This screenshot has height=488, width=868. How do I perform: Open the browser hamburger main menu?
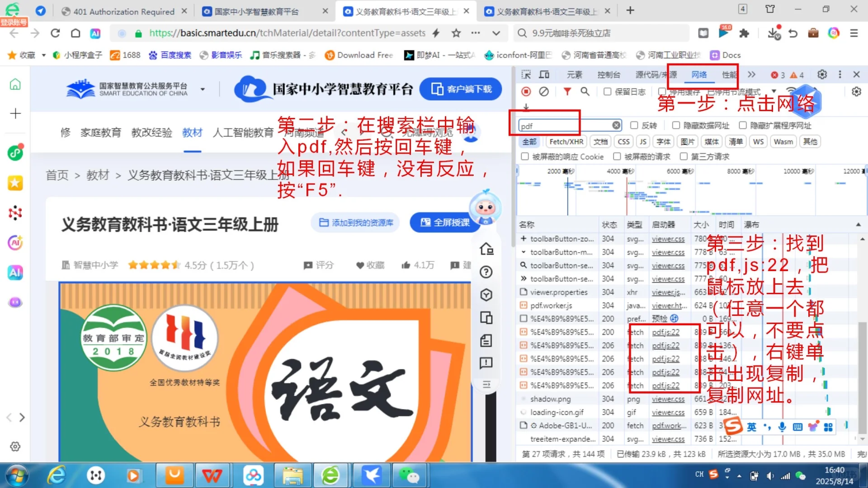[x=854, y=33]
